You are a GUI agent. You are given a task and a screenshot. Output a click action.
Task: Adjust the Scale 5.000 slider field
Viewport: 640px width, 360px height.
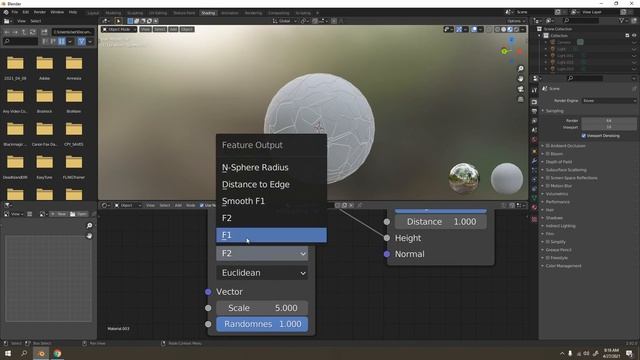tap(262, 308)
